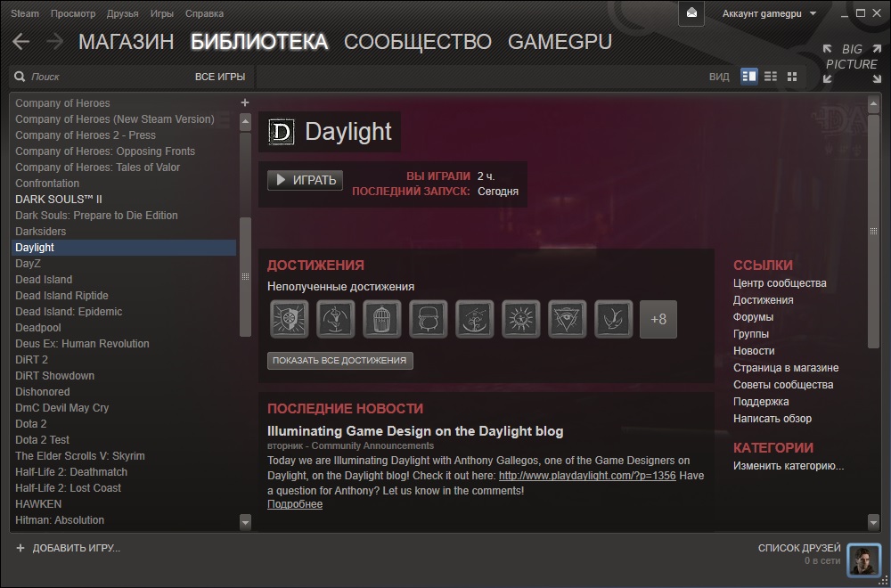Open the fifth locked achievement icon
This screenshot has width=891, height=588.
[475, 319]
